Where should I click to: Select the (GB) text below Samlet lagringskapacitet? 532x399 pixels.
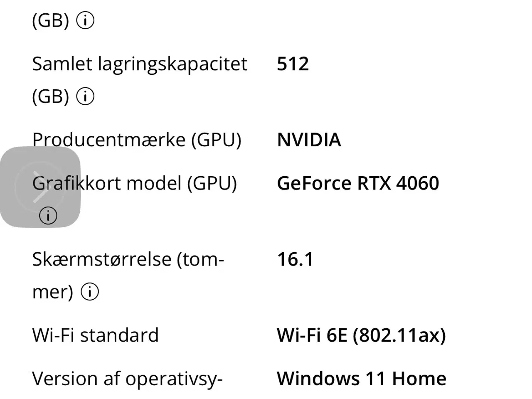pyautogui.click(x=50, y=96)
